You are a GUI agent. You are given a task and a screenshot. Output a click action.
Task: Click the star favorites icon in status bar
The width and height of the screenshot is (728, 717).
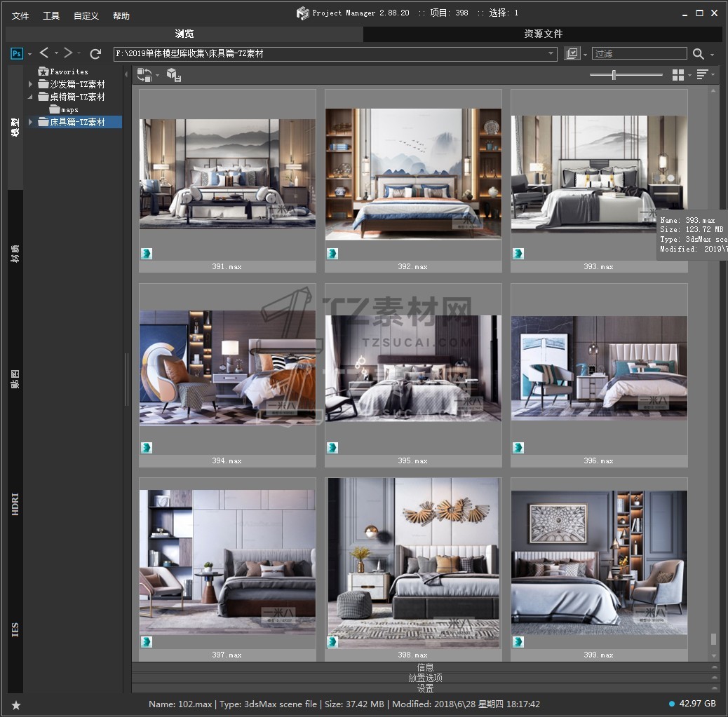point(16,704)
